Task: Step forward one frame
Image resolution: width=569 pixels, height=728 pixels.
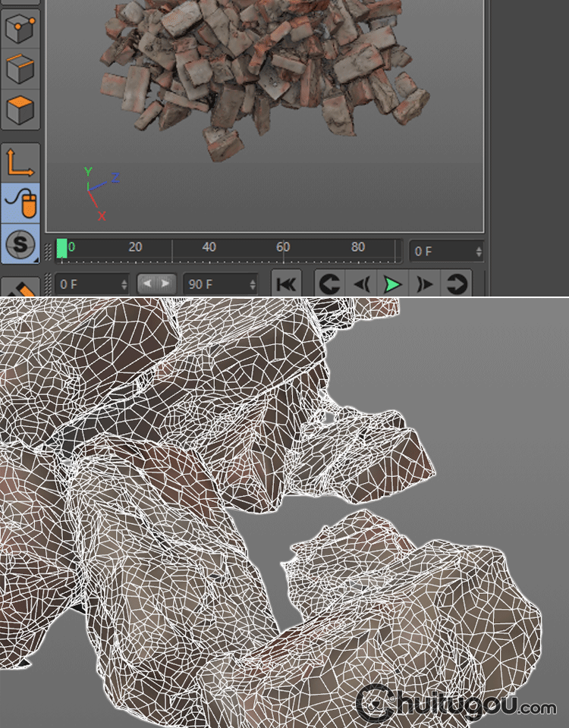Action: point(424,284)
